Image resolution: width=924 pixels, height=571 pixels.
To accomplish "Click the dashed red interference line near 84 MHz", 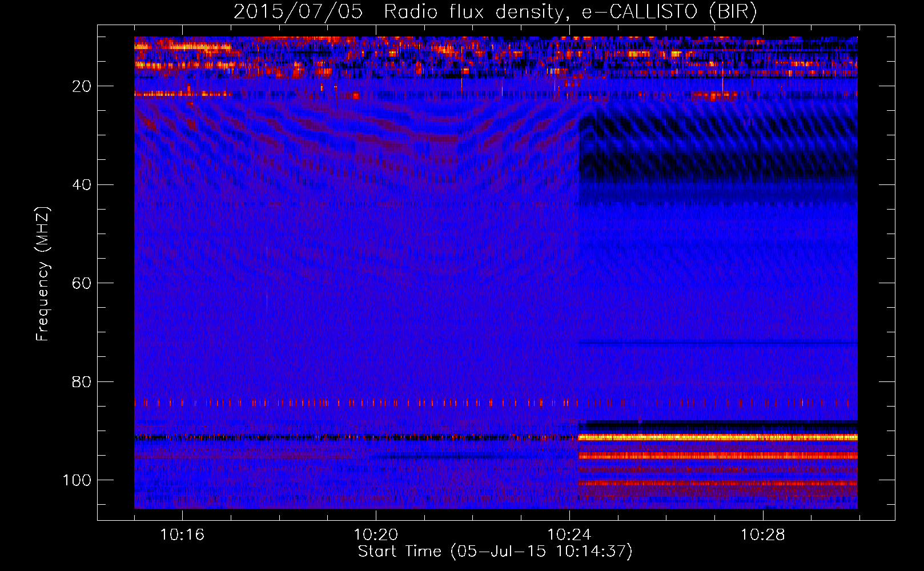I will click(x=496, y=403).
